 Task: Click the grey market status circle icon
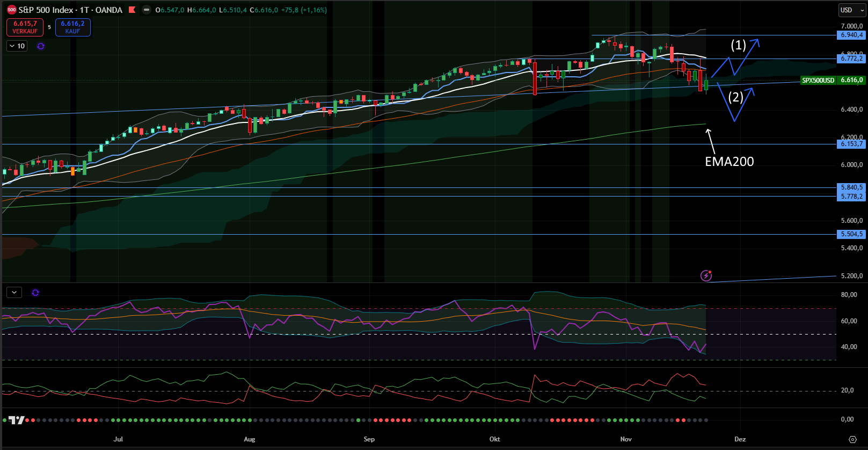(x=146, y=10)
